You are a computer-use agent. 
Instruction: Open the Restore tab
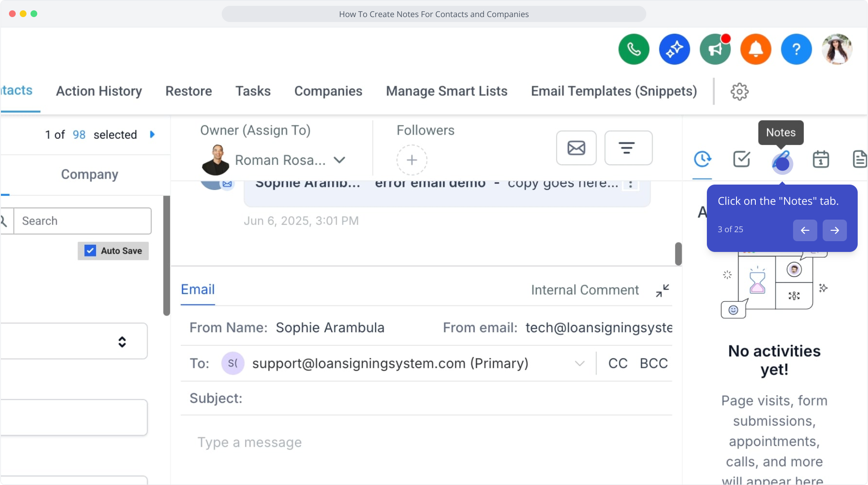pos(189,91)
